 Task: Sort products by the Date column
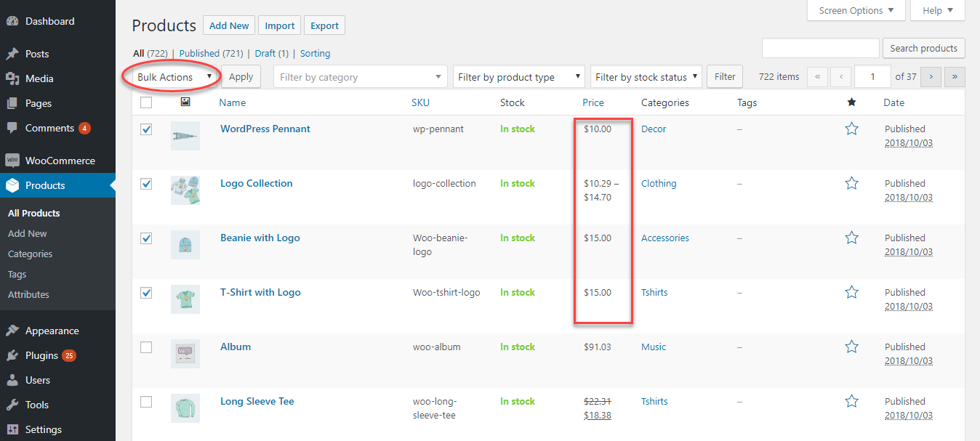tap(894, 102)
